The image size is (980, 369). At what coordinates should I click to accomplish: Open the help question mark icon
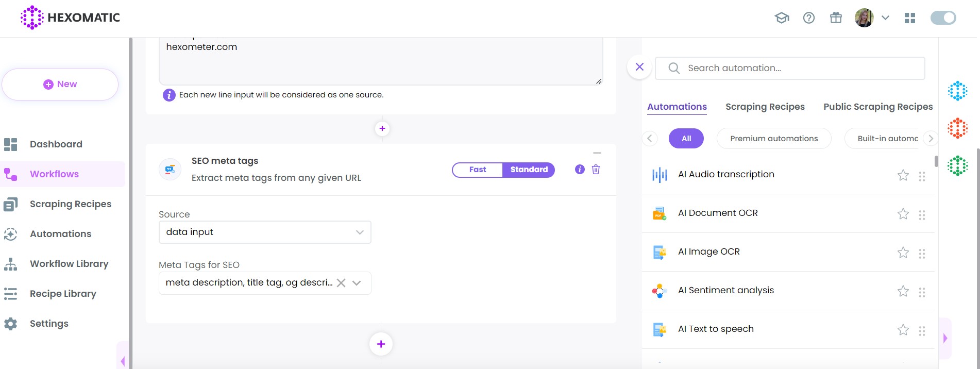pyautogui.click(x=809, y=18)
